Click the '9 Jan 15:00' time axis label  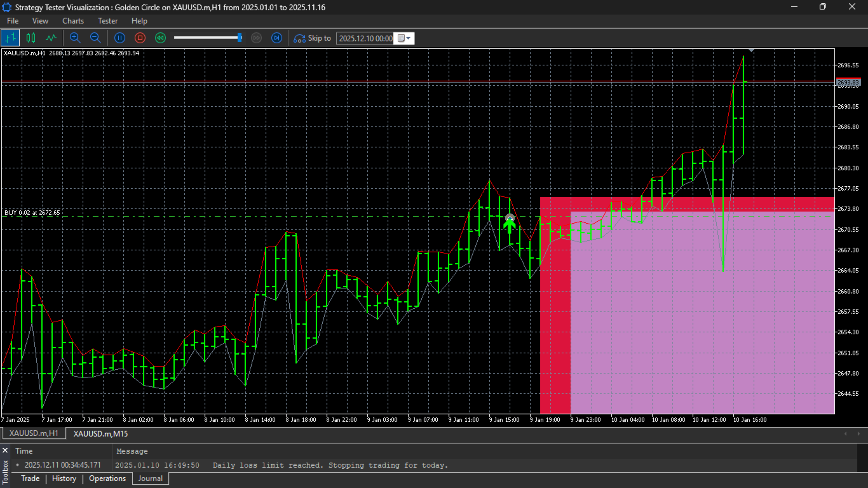point(505,419)
